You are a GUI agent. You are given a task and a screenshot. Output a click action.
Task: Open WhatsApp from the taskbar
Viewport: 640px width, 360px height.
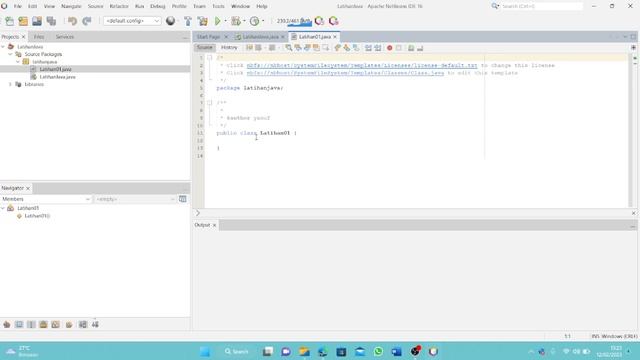click(x=378, y=351)
